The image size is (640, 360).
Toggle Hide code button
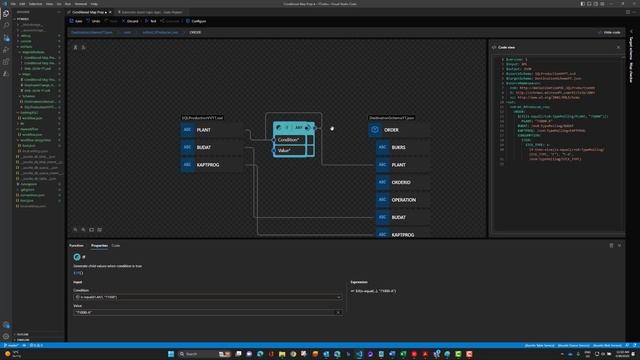(609, 32)
